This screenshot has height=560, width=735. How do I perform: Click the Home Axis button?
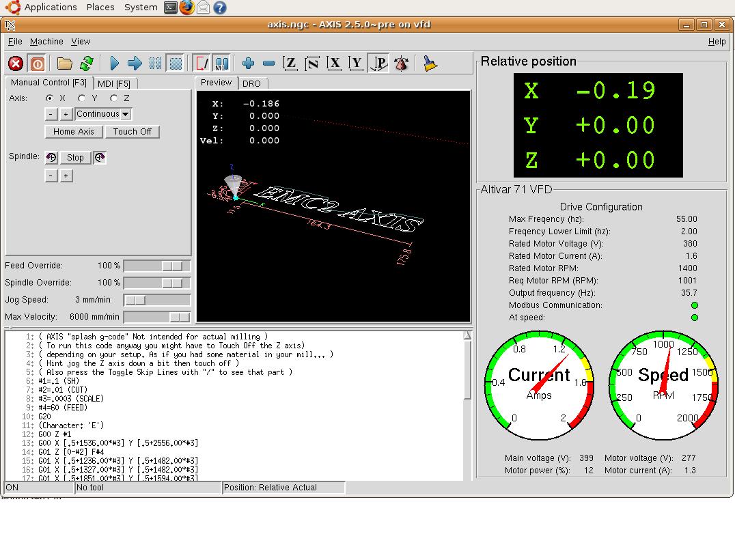74,132
